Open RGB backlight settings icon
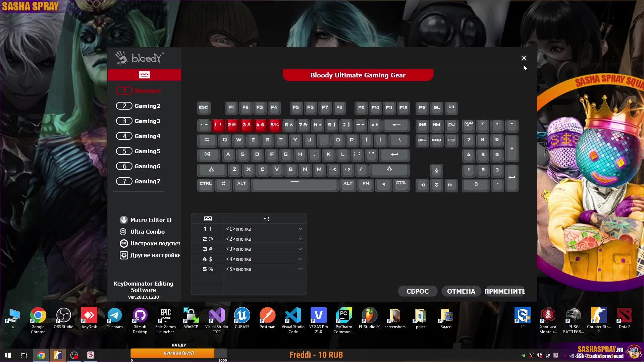This screenshot has height=362, width=644. [124, 243]
